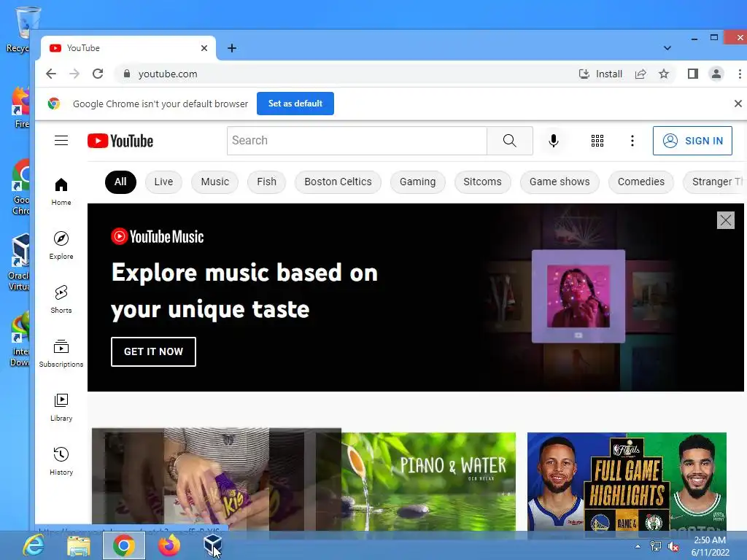Select the Fish filter chip
Screen dimensions: 747x560
pyautogui.click(x=266, y=182)
